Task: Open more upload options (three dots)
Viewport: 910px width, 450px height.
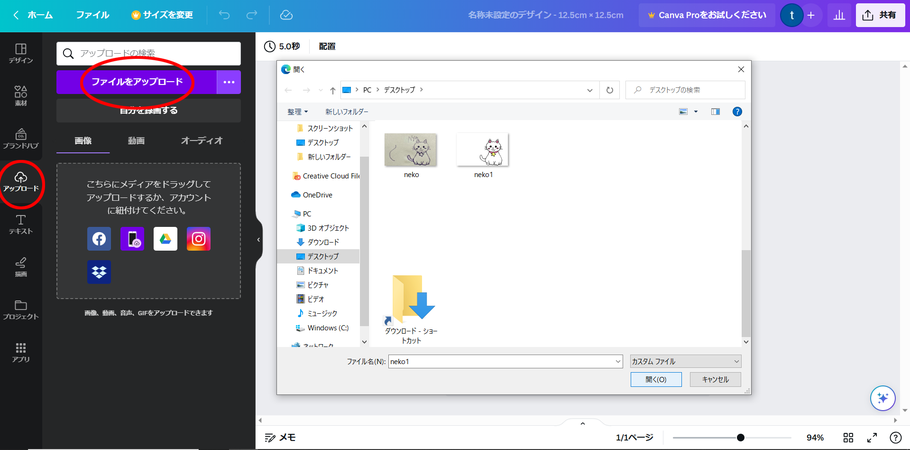Action: (229, 82)
